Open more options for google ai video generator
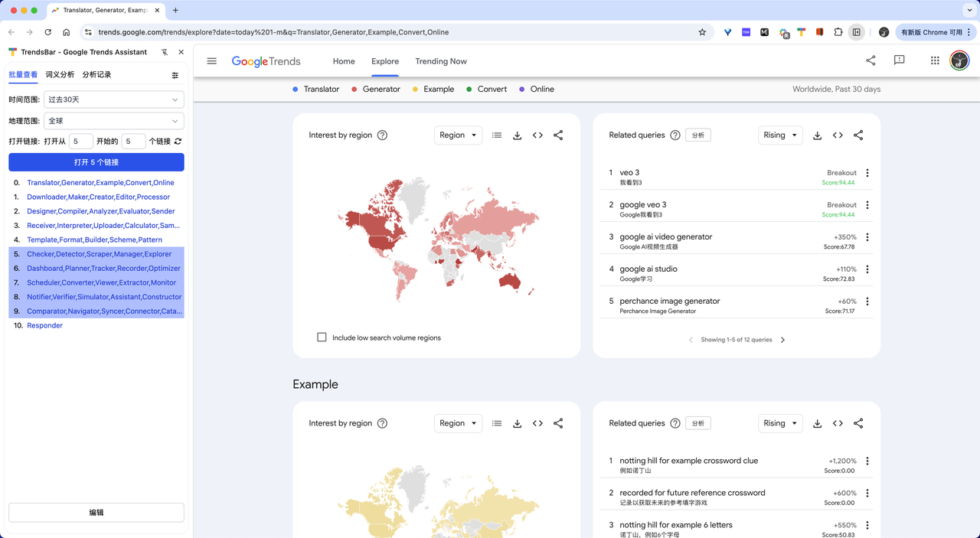Screen dimensions: 980x538 (867, 237)
